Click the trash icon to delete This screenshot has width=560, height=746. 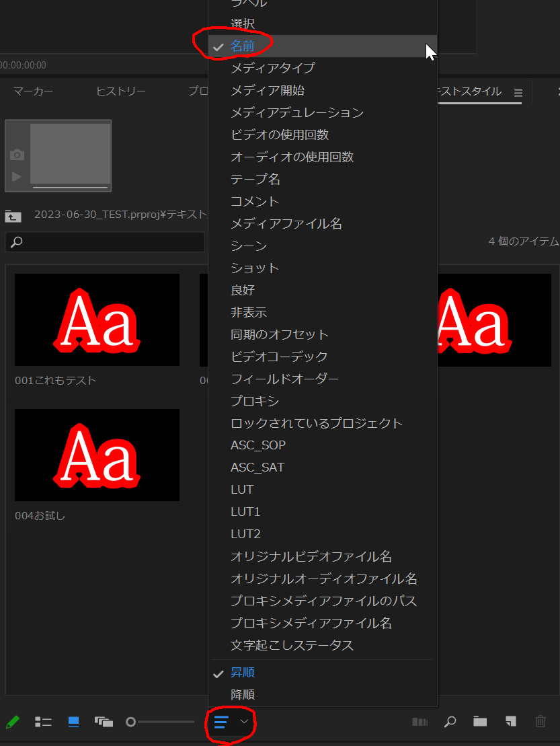(541, 722)
